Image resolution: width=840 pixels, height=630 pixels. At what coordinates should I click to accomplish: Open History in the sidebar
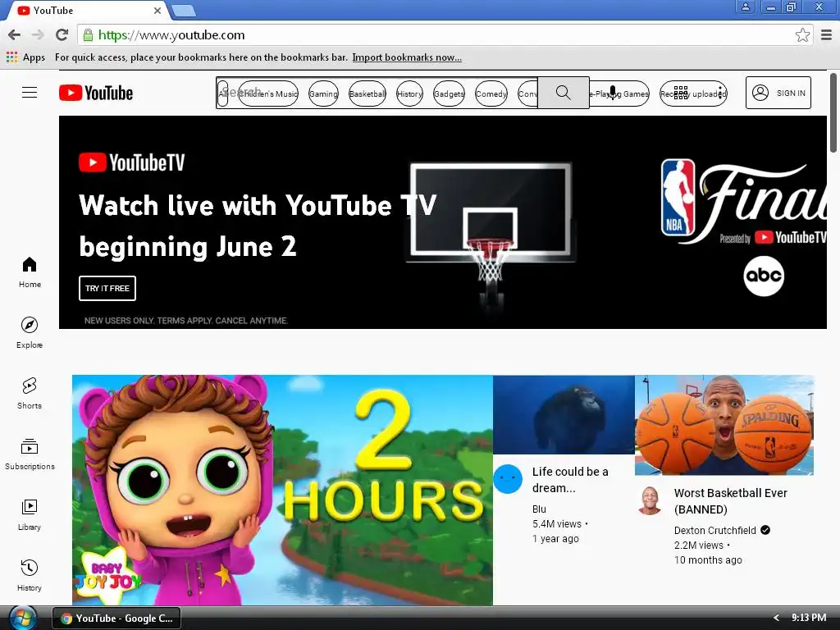click(30, 575)
